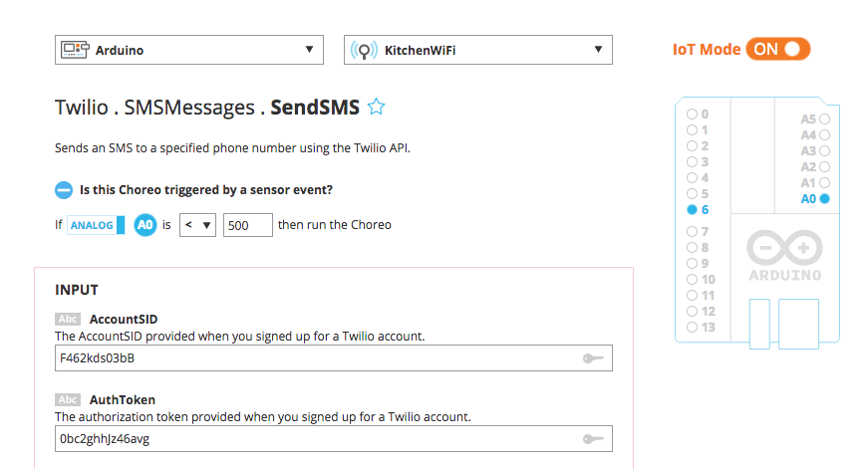Screen dimensions: 868x469
Task: Click the Arduino board icon in device selector
Action: point(75,50)
